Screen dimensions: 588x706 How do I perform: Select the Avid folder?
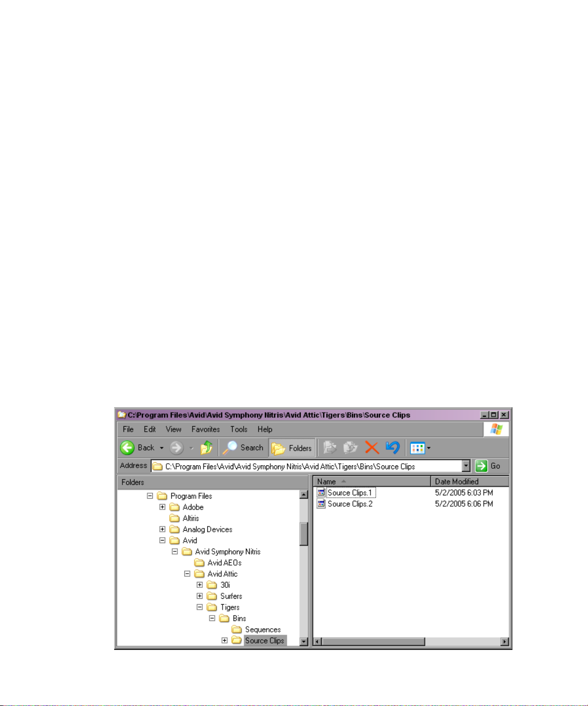190,541
